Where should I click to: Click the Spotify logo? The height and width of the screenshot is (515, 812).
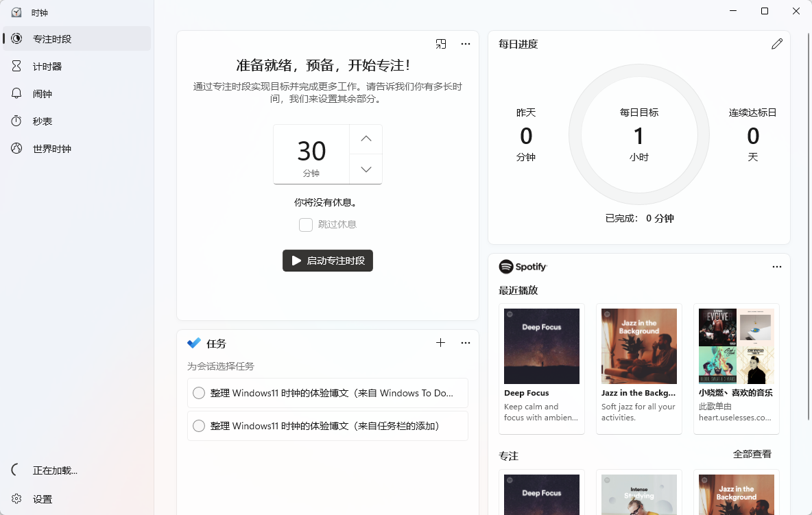523,267
